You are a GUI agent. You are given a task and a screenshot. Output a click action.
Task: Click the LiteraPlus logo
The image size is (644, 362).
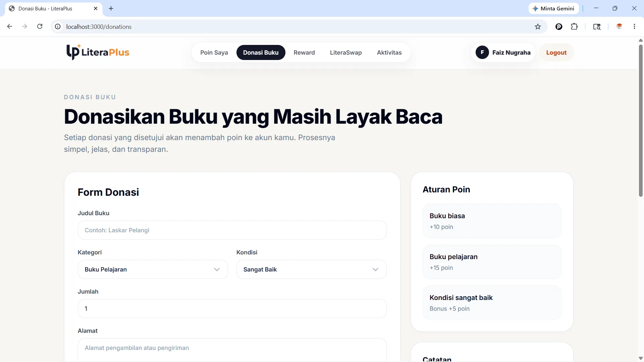tap(98, 52)
